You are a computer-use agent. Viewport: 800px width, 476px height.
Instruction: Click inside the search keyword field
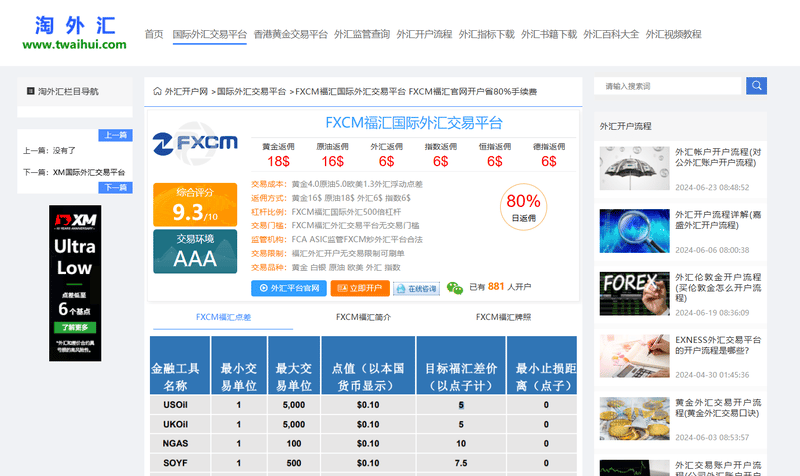coord(667,86)
